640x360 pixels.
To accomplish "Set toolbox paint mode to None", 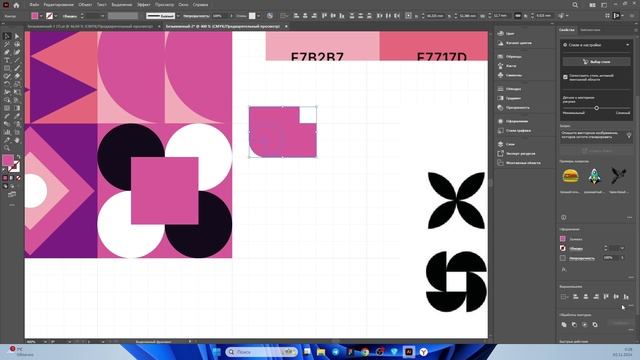I will click(18, 178).
